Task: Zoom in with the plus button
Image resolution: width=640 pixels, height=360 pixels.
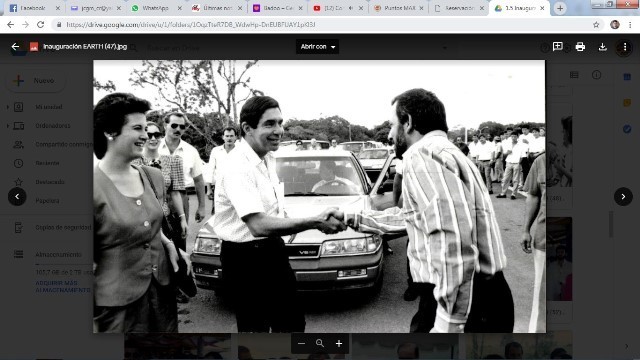Action: coord(339,344)
